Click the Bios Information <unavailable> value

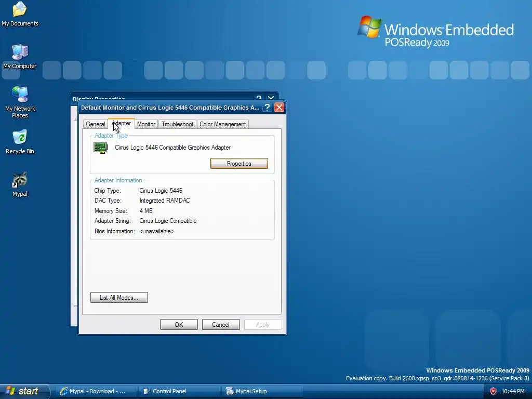coord(157,231)
